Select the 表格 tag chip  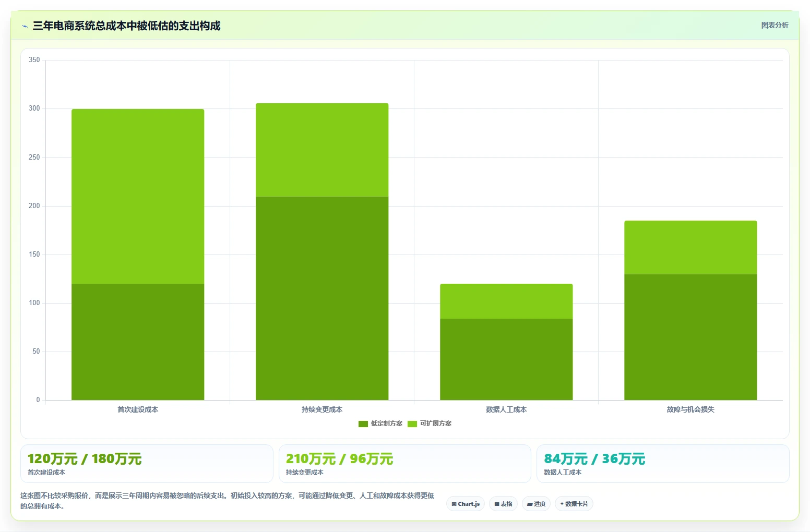[x=503, y=504]
